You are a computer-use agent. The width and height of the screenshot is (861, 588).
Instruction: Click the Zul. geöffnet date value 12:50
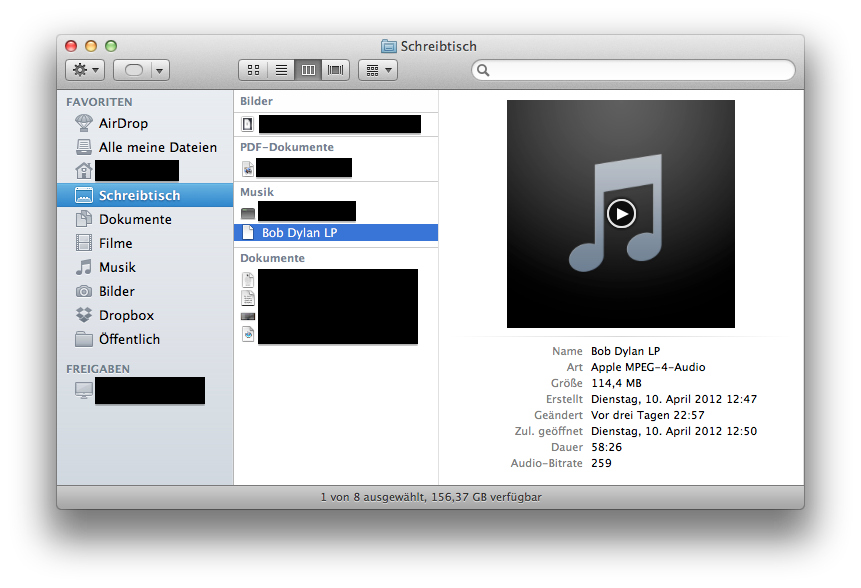[x=674, y=430]
